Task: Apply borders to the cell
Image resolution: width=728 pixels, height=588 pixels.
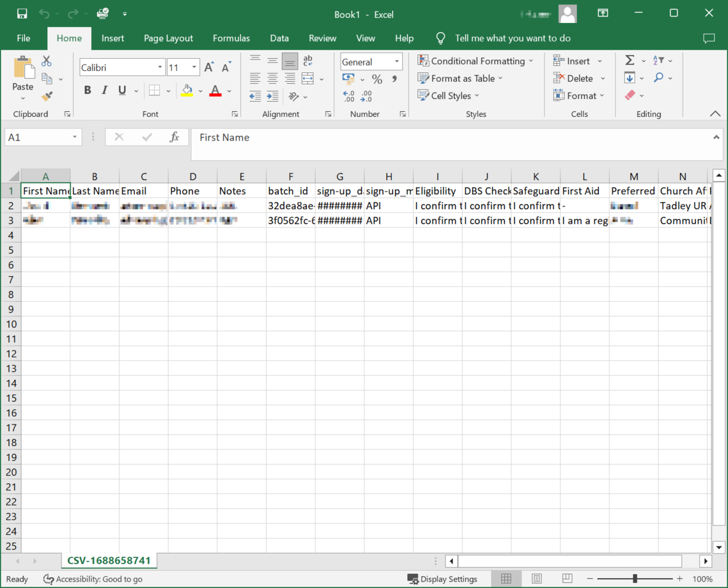Action: [155, 90]
